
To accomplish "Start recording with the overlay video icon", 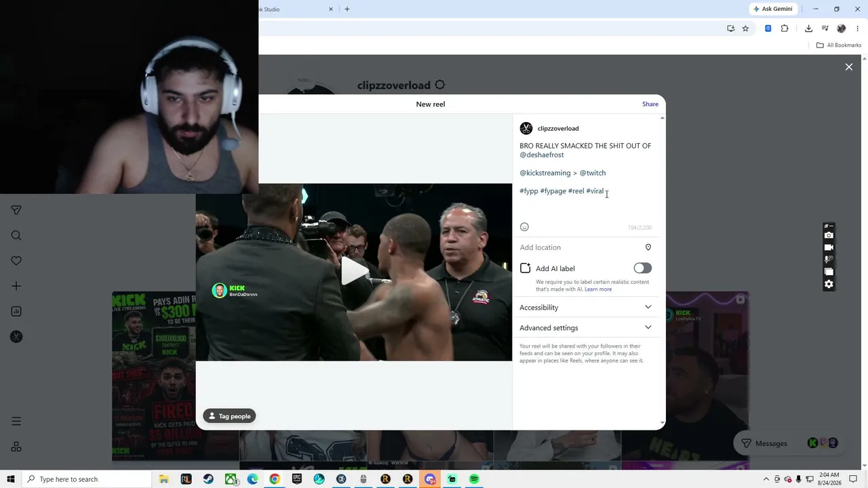I will [x=829, y=247].
